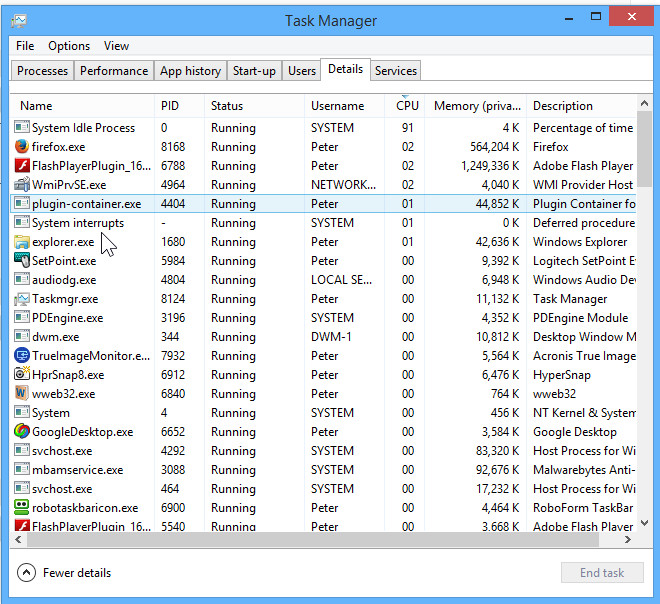Click the Task Manager title bar icon
Screen dimensions: 660x604
(20, 20)
